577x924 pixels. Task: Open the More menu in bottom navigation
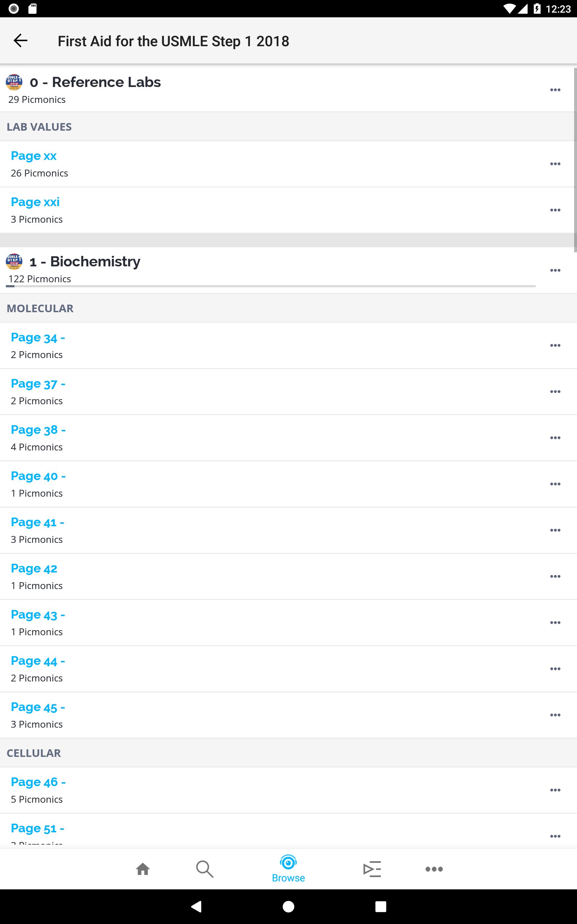pos(434,869)
